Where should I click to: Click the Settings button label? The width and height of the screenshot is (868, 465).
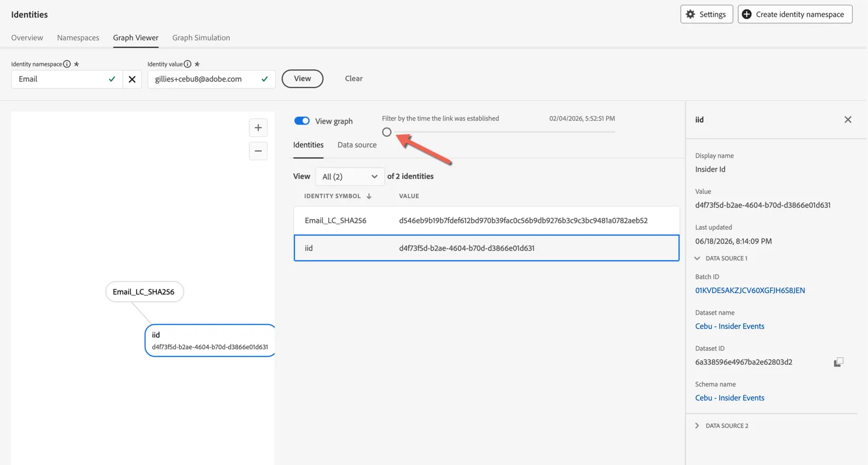712,15
